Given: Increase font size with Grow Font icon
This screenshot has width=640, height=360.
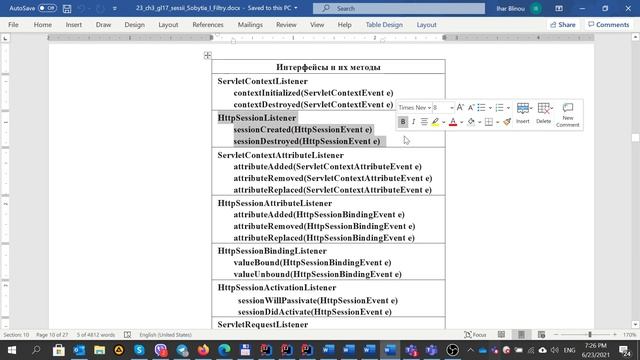Looking at the screenshot, I should [x=460, y=107].
